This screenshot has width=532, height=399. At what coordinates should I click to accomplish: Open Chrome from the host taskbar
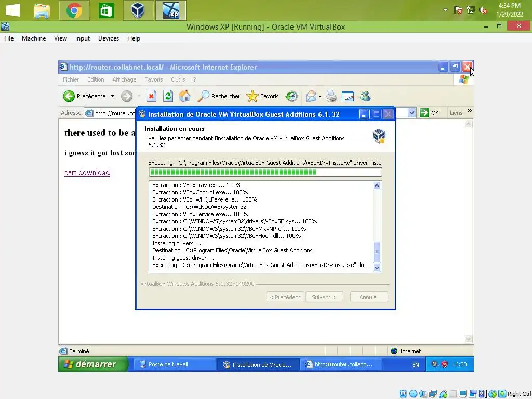(x=74, y=10)
